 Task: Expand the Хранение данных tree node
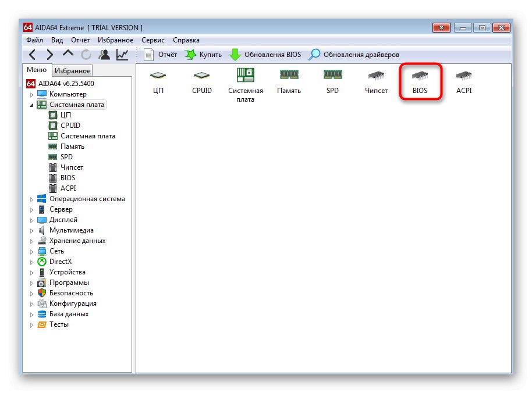[31, 241]
